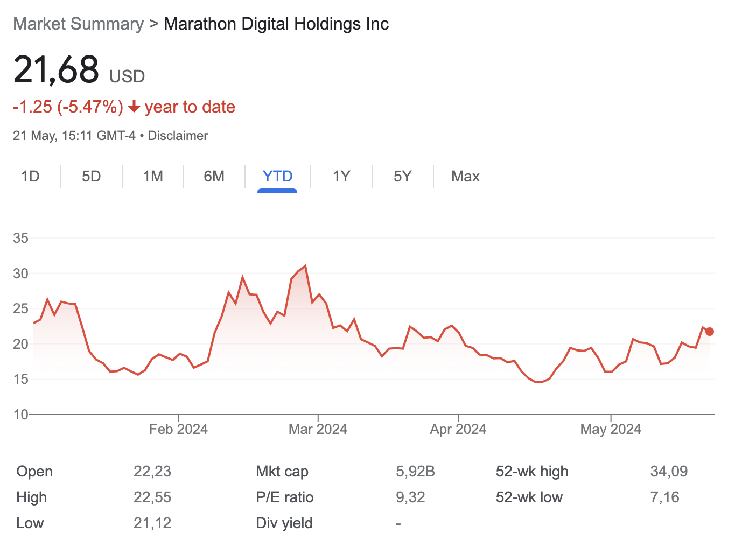The width and height of the screenshot is (756, 547).
Task: Click the Mkt cap label
Action: pyautogui.click(x=282, y=472)
